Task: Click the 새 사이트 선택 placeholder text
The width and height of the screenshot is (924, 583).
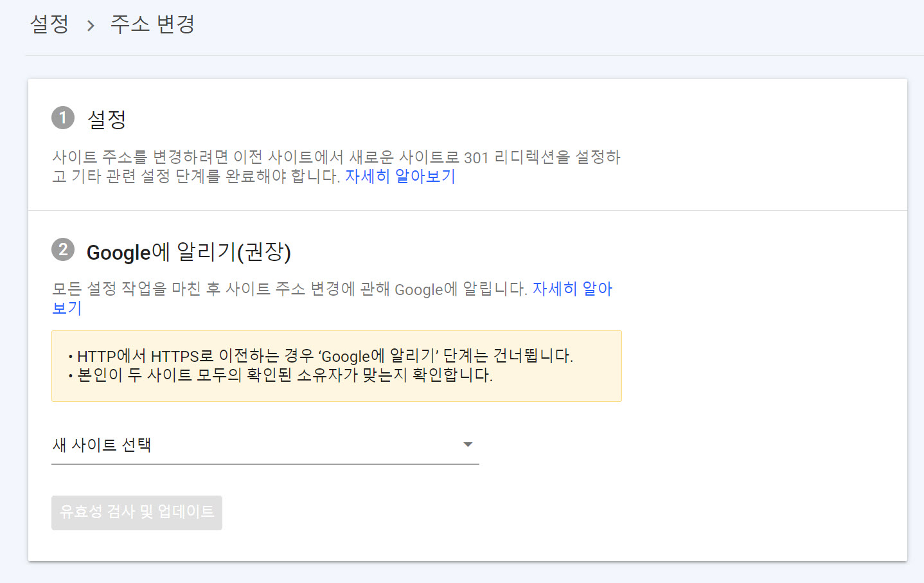Action: coord(101,444)
